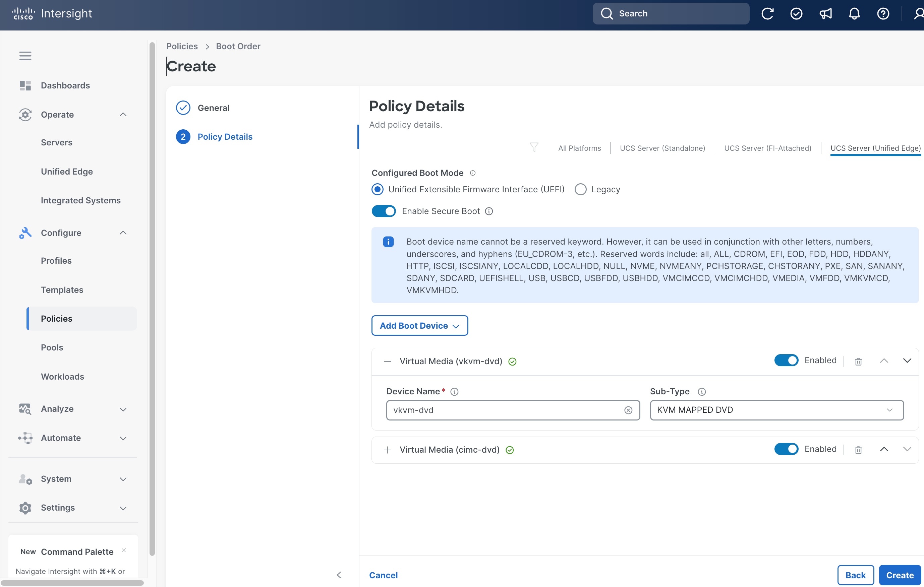Open Workloads in the sidebar
Viewport: 924px width, 587px height.
pos(62,377)
